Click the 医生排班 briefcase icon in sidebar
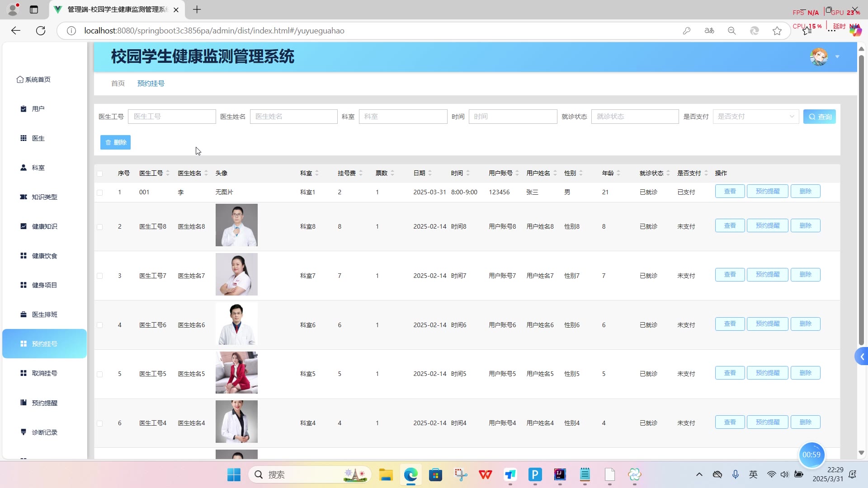This screenshot has height=488, width=868. 24,314
